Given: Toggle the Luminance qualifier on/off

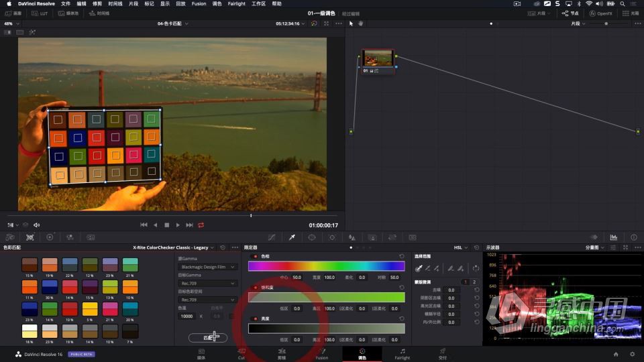Looking at the screenshot, I should [x=256, y=319].
